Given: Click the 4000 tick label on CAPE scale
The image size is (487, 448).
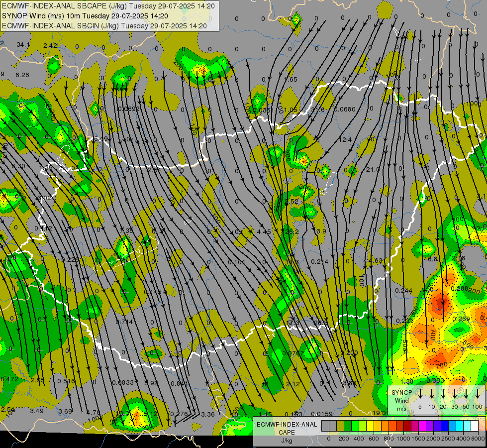Looking at the screenshot, I should [463, 439].
